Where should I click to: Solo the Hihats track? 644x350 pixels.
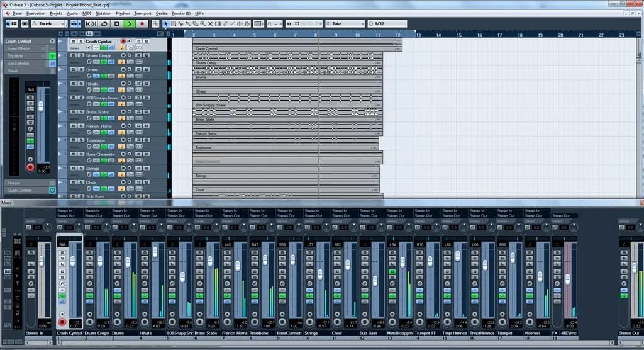(x=81, y=84)
